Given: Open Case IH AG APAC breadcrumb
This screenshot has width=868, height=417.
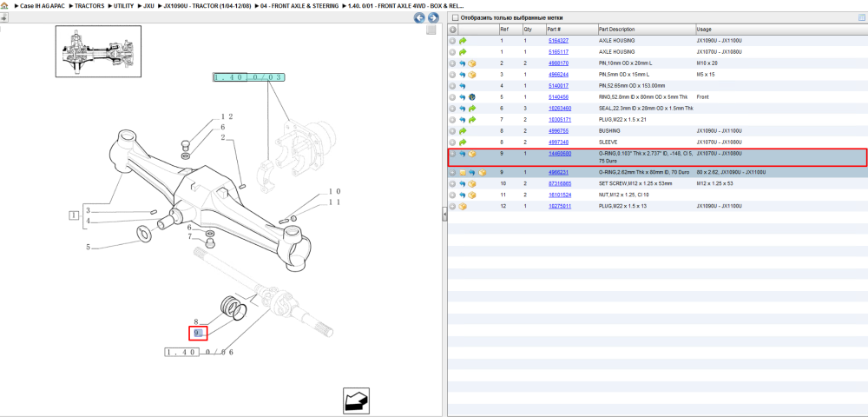Looking at the screenshot, I should pyautogui.click(x=41, y=5).
